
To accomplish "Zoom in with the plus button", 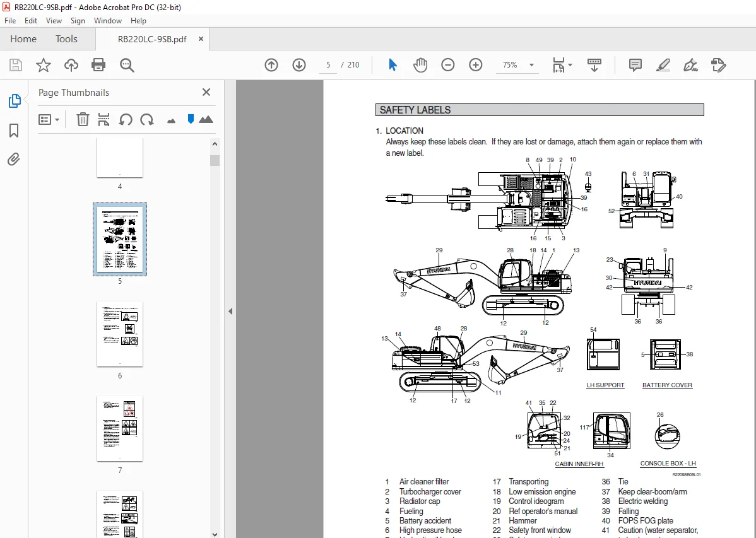I will (x=475, y=64).
